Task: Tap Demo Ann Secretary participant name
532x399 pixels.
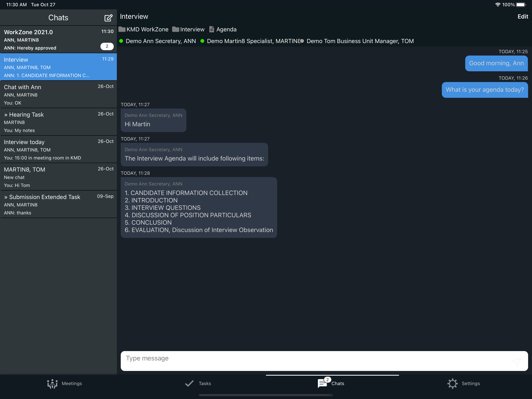Action: tap(160, 41)
